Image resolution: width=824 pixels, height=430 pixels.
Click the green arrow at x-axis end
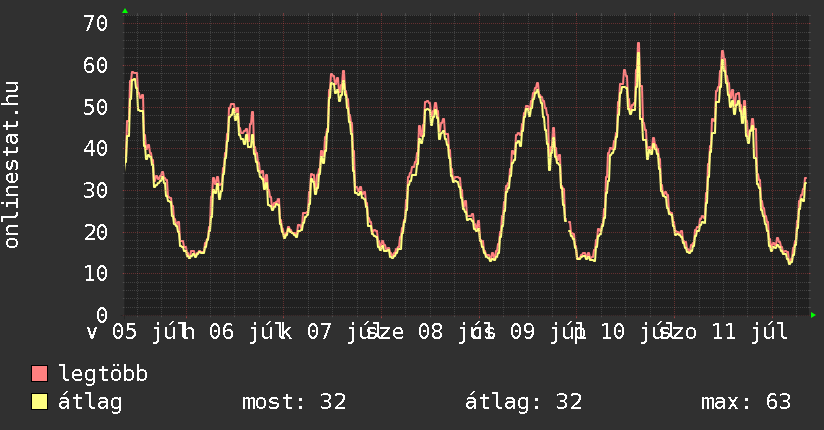813,315
